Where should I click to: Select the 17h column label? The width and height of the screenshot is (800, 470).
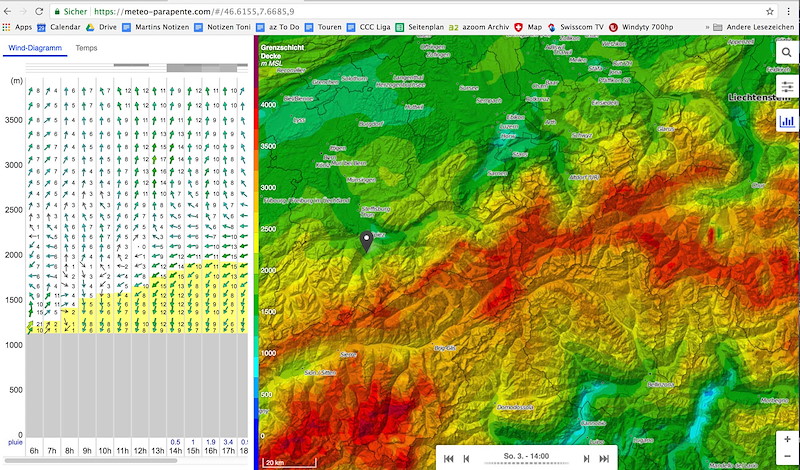click(x=229, y=451)
